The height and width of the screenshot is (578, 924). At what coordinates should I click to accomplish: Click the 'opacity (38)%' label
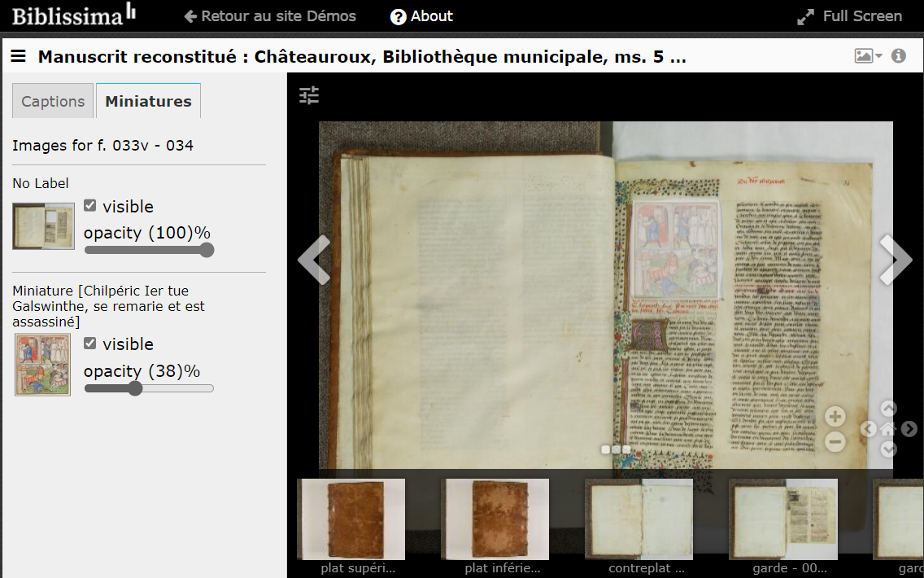[142, 371]
